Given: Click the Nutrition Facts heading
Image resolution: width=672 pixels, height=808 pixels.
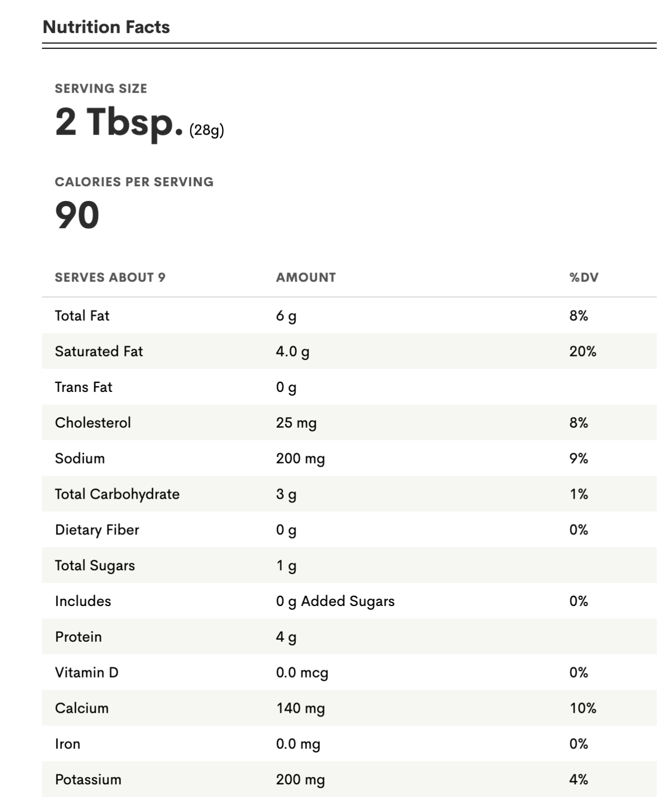Looking at the screenshot, I should tap(106, 27).
